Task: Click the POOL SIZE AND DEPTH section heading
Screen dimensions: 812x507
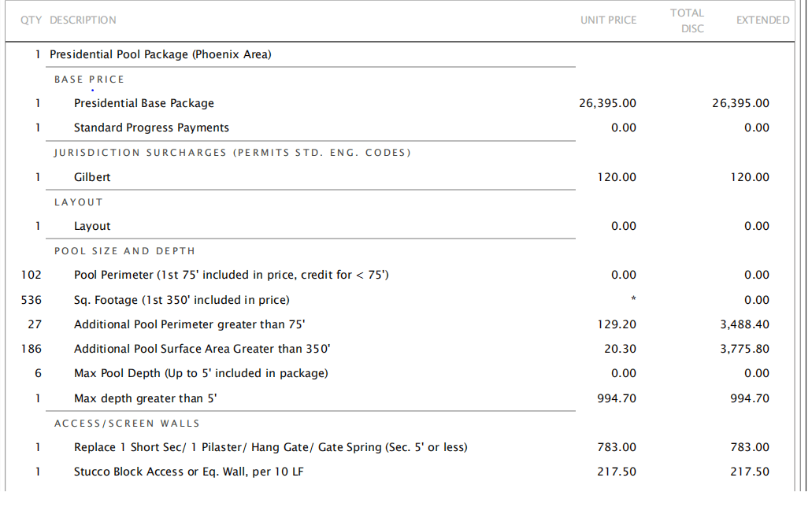Action: pos(124,251)
